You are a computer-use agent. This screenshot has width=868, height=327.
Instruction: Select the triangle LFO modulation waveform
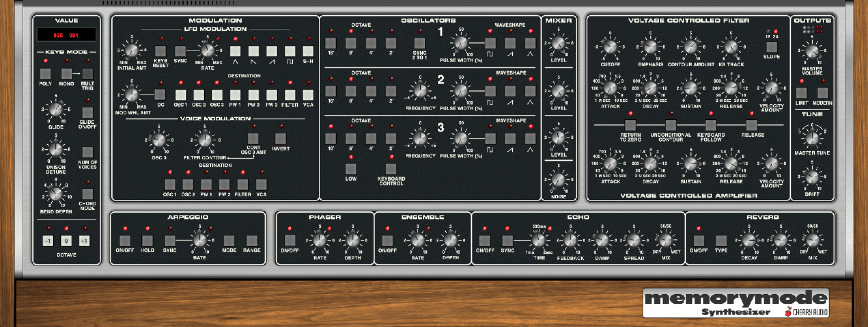click(236, 51)
